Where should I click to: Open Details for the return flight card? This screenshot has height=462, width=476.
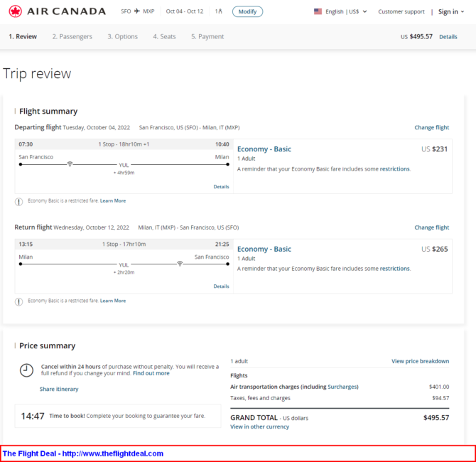click(x=221, y=286)
